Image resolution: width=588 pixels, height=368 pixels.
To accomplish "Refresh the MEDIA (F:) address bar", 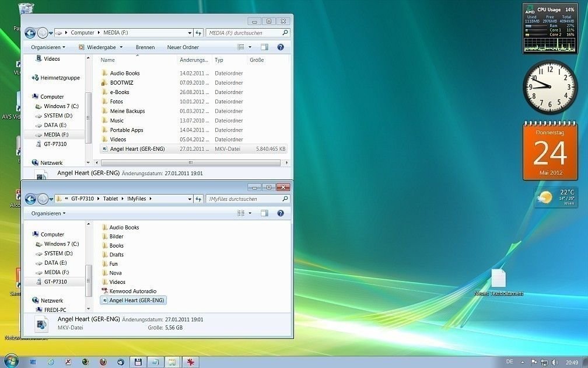I will click(198, 33).
